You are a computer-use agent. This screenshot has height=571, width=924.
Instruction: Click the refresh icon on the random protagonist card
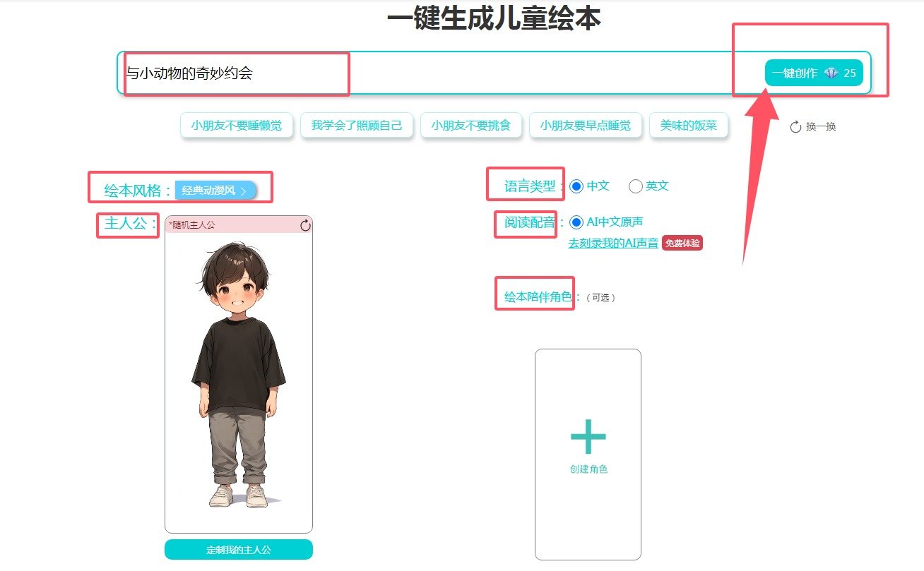pyautogui.click(x=305, y=225)
